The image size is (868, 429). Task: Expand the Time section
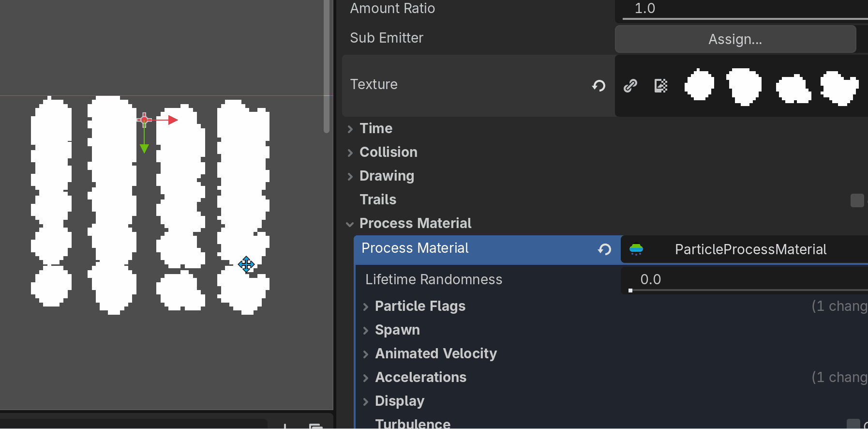coord(350,129)
